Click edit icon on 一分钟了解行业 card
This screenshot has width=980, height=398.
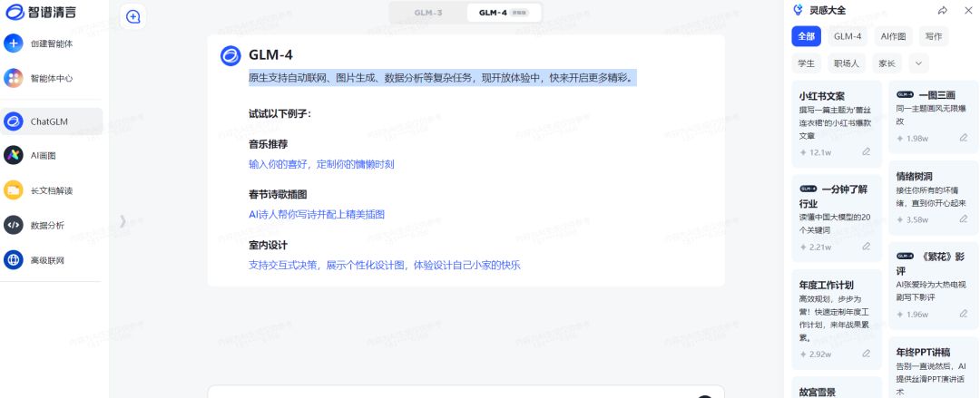click(867, 247)
